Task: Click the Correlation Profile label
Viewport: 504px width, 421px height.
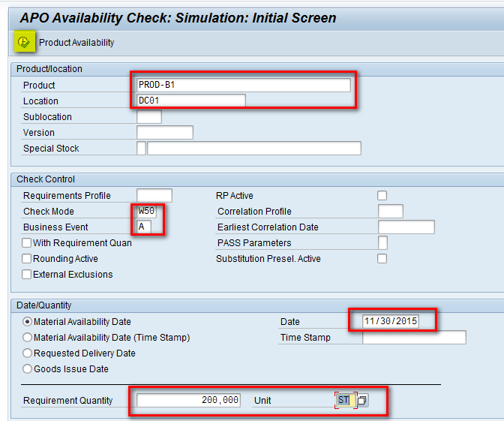Action: [254, 212]
